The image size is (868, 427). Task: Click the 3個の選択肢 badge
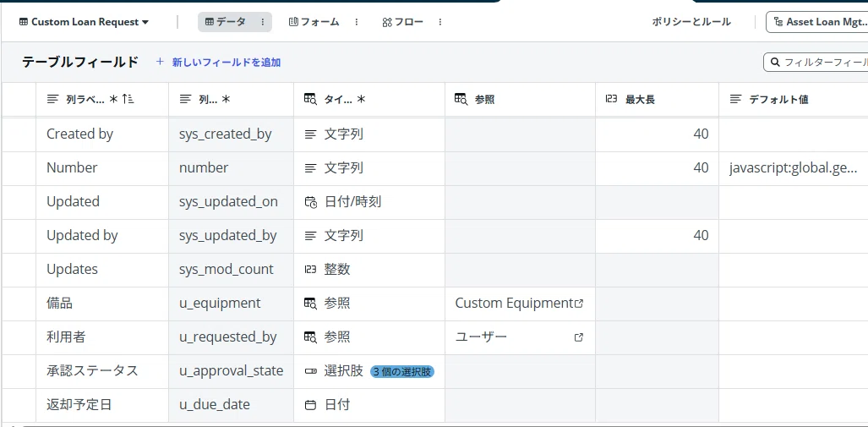coord(402,372)
